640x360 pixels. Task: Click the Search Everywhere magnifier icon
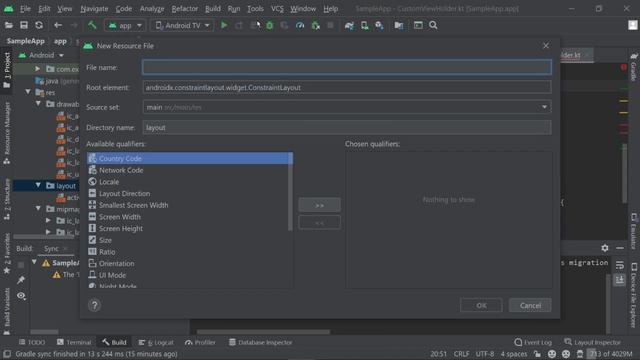pyautogui.click(x=433, y=25)
